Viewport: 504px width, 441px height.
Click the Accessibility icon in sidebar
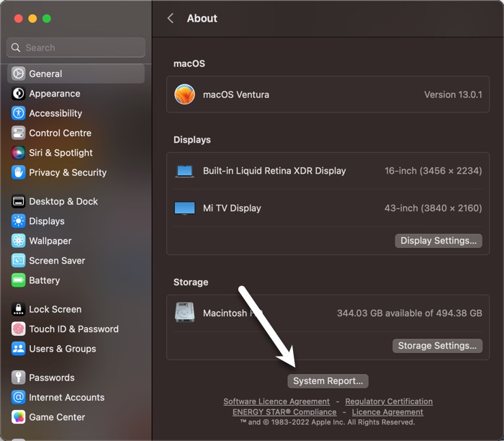coord(18,113)
